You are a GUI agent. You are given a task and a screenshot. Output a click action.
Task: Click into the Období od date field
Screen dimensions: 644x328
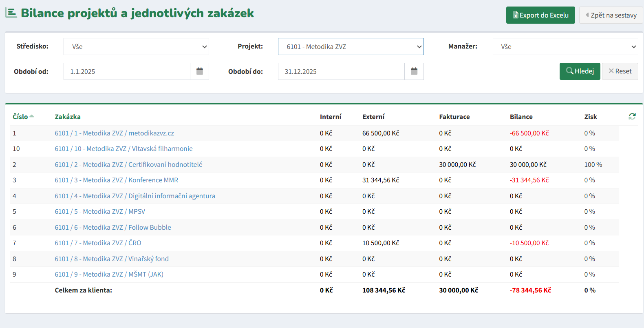click(x=127, y=71)
